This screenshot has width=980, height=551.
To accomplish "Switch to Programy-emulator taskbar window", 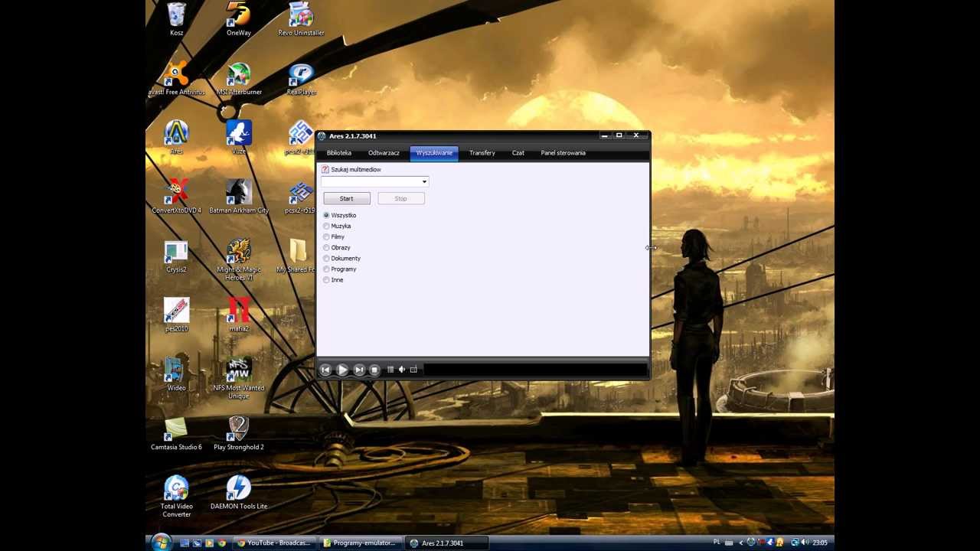I will pos(360,543).
